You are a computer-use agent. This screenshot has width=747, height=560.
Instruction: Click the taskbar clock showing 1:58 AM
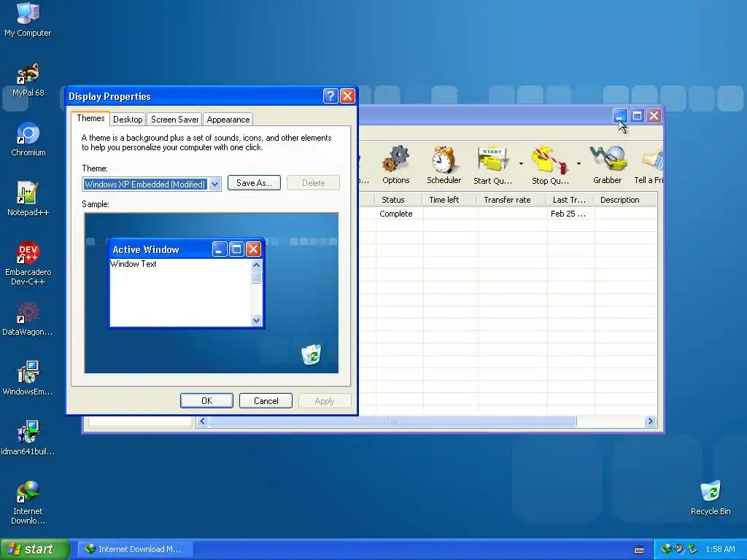point(720,550)
